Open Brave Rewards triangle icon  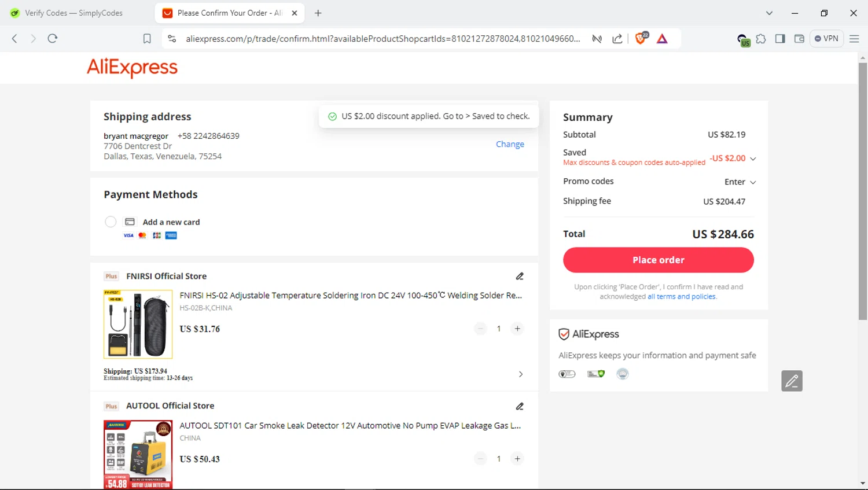(x=663, y=39)
